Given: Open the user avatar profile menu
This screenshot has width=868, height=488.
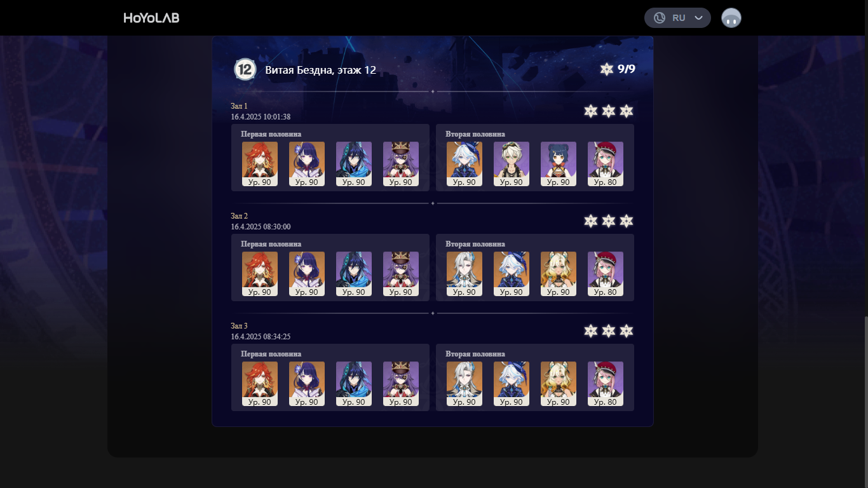Looking at the screenshot, I should click(x=731, y=18).
